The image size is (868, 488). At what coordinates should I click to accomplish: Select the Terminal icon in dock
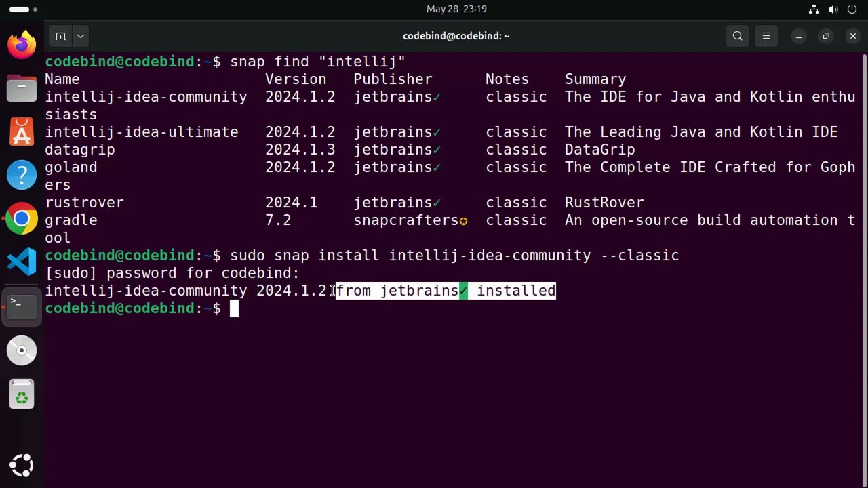[22, 306]
